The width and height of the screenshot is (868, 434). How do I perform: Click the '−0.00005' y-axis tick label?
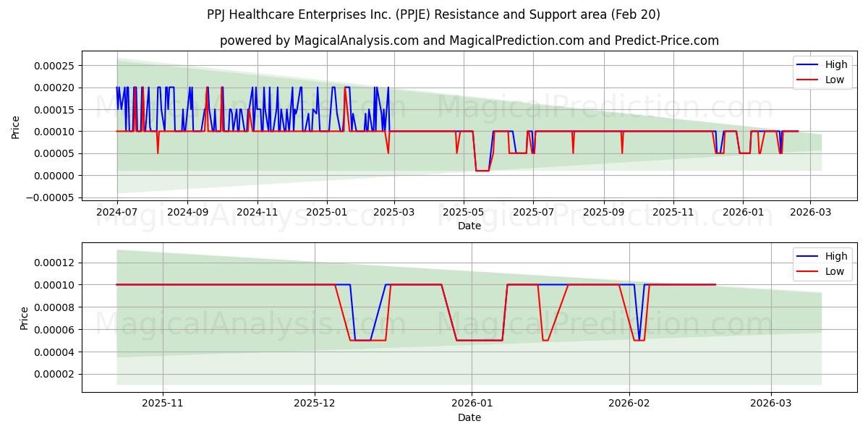click(x=49, y=197)
